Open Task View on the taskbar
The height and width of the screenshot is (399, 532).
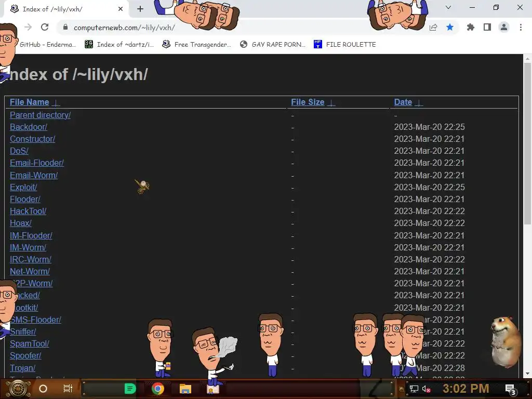pos(68,389)
